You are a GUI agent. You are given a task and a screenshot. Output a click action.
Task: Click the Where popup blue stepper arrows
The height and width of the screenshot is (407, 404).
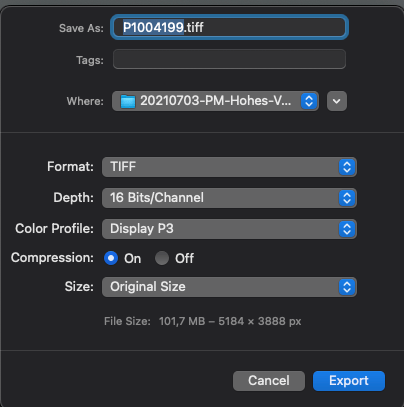coord(309,101)
